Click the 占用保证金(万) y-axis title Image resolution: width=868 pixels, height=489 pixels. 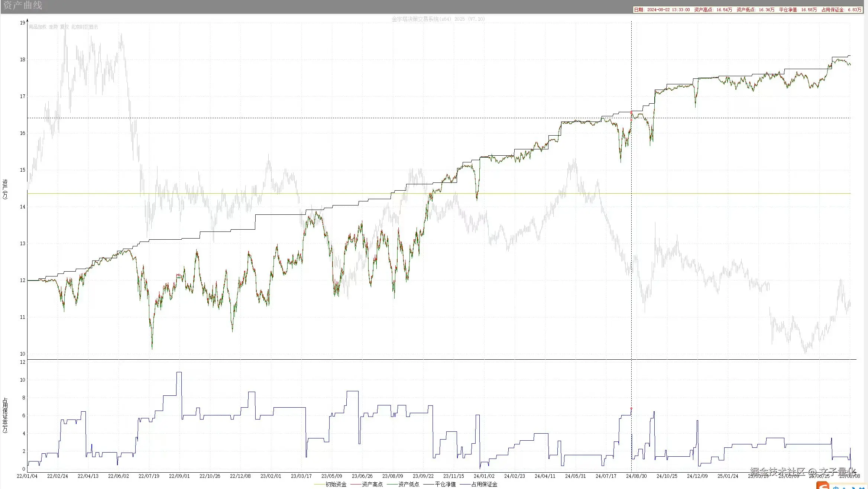5,415
